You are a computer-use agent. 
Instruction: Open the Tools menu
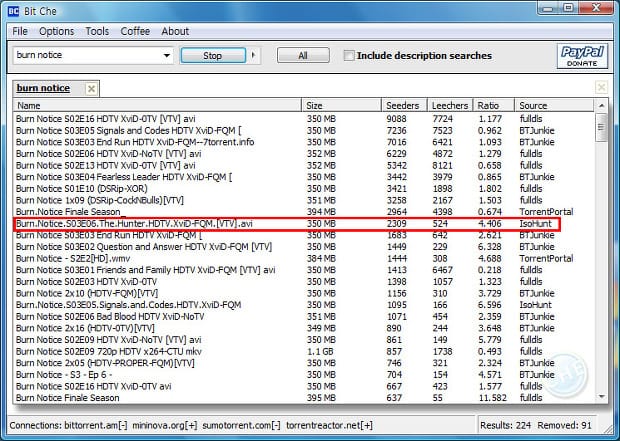[x=97, y=31]
